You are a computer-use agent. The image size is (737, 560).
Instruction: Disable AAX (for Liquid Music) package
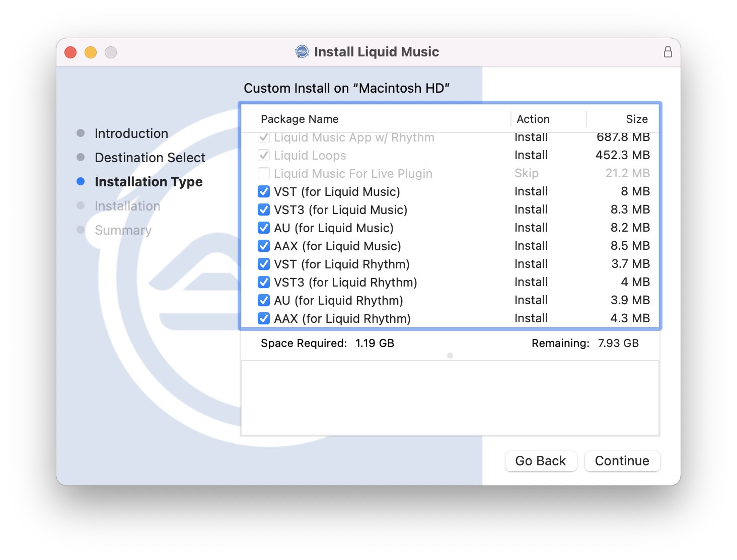264,246
